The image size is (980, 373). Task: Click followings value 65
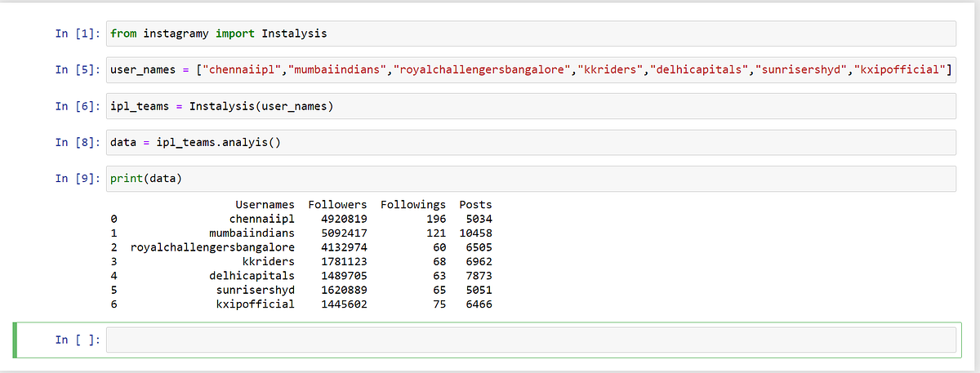click(439, 290)
